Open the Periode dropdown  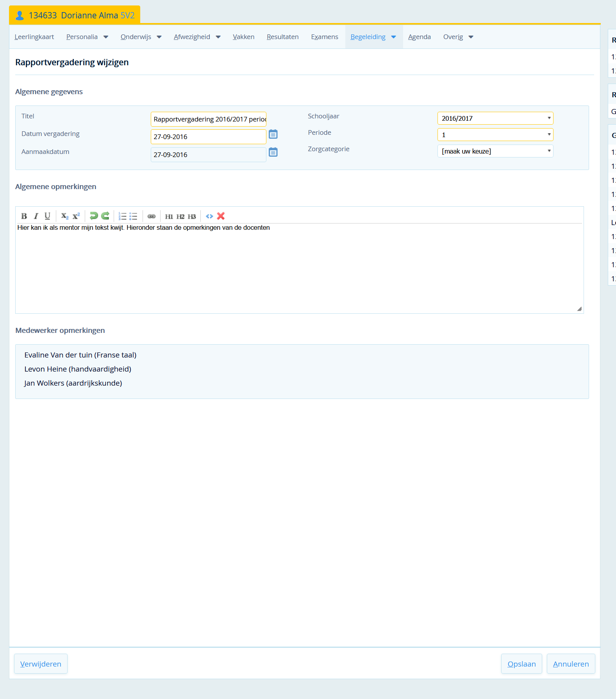point(495,135)
